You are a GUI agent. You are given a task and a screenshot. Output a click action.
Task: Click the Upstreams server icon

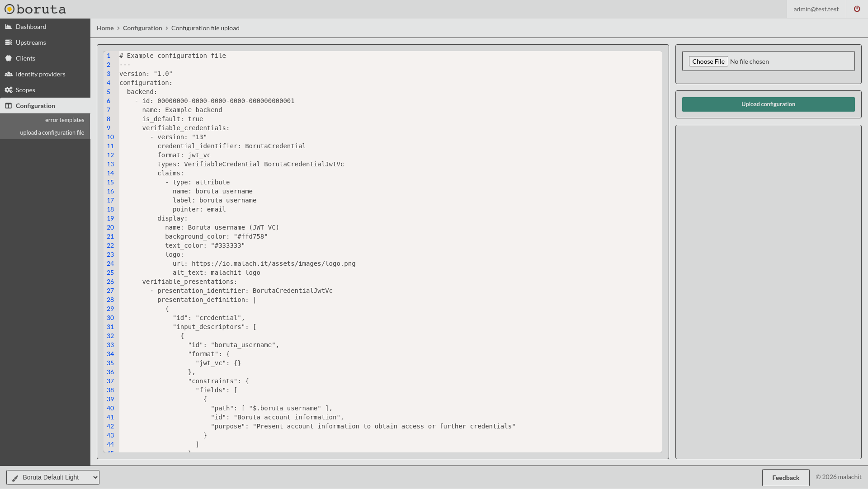click(8, 42)
